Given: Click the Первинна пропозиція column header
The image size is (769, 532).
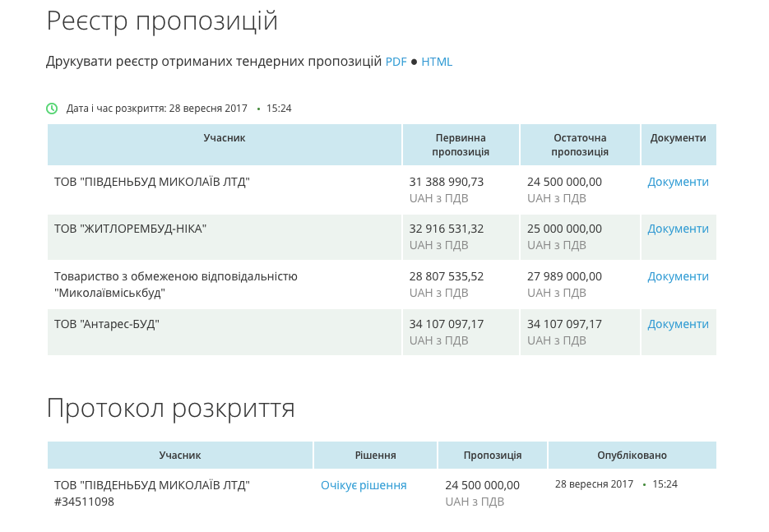Looking at the screenshot, I should click(461, 145).
